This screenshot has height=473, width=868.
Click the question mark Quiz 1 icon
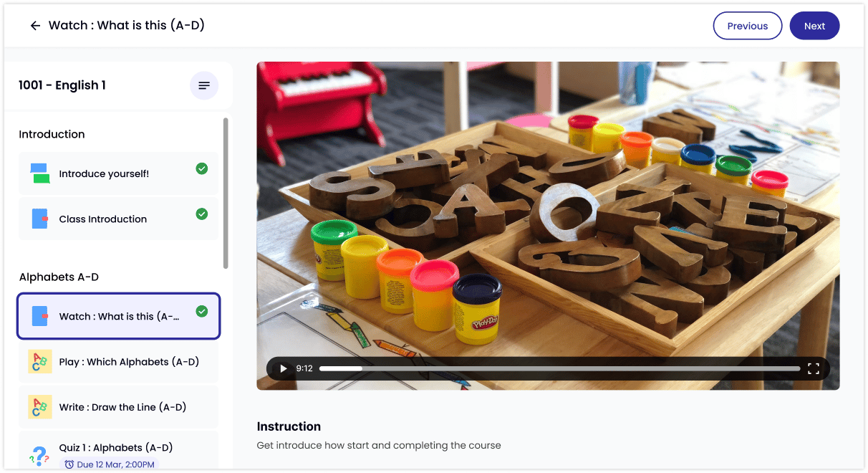[x=39, y=454]
